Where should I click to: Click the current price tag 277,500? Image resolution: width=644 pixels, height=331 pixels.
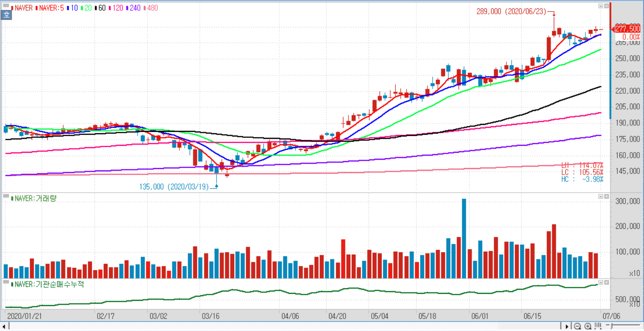coord(627,29)
